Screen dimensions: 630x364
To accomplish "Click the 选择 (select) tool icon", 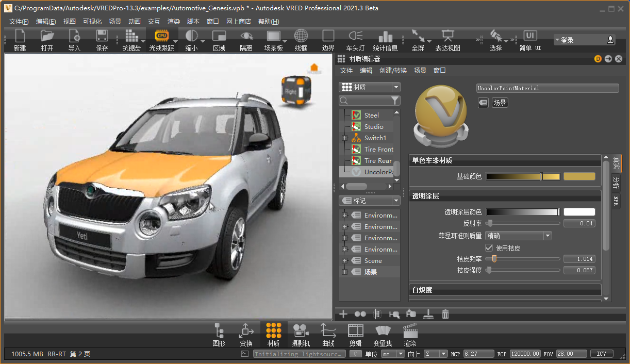I will pos(495,36).
